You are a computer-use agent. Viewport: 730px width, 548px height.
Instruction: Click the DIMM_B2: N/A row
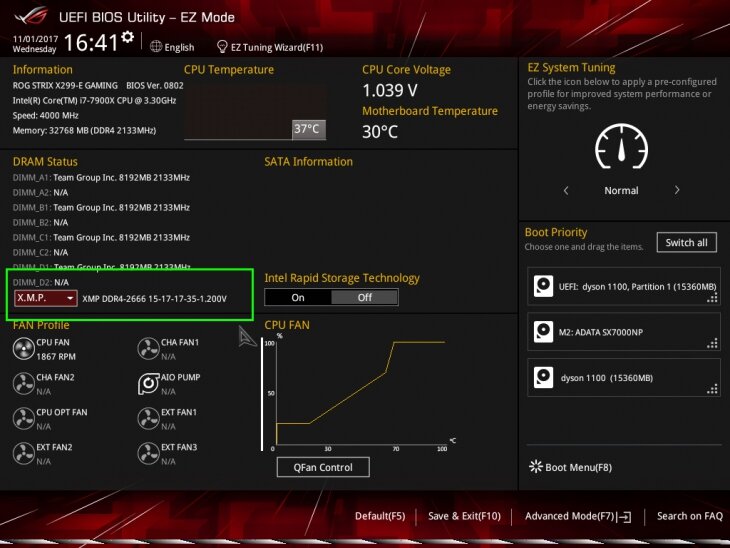point(40,222)
